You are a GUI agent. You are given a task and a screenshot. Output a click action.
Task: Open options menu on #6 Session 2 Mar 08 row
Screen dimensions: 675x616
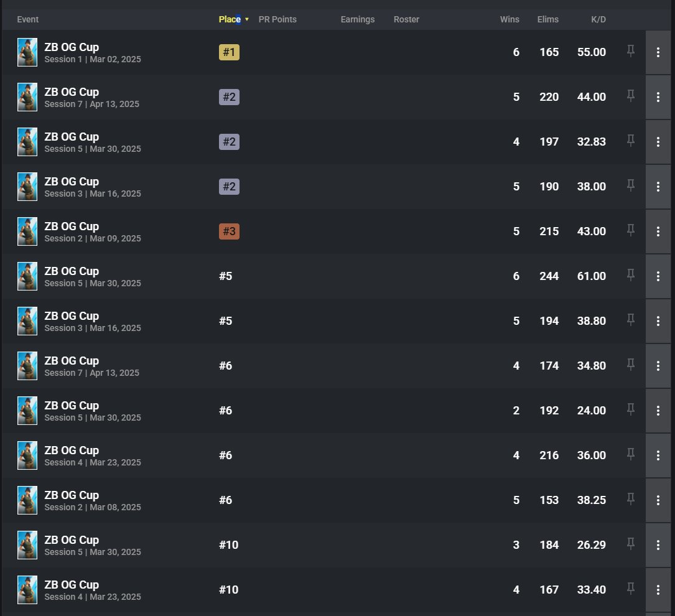(658, 500)
